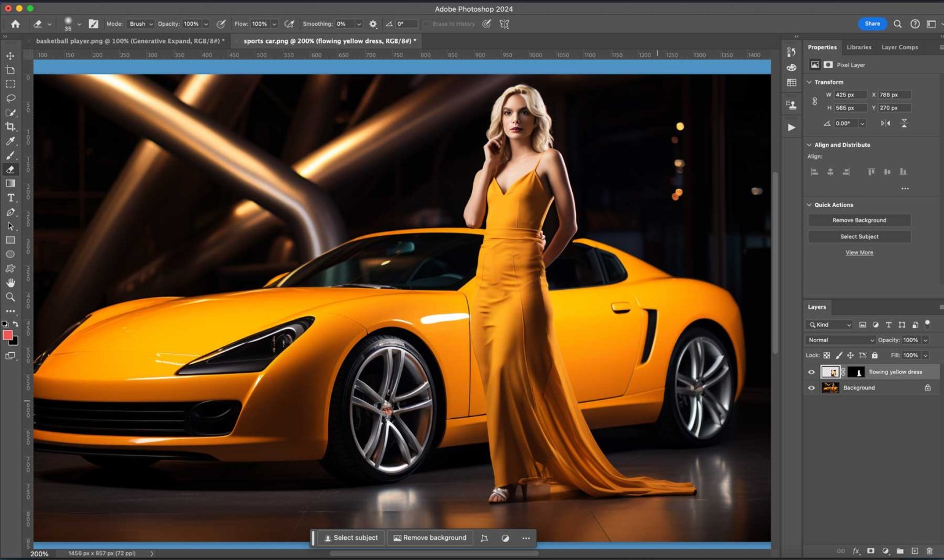
Task: Select the Eyedropper tool
Action: pos(10,141)
